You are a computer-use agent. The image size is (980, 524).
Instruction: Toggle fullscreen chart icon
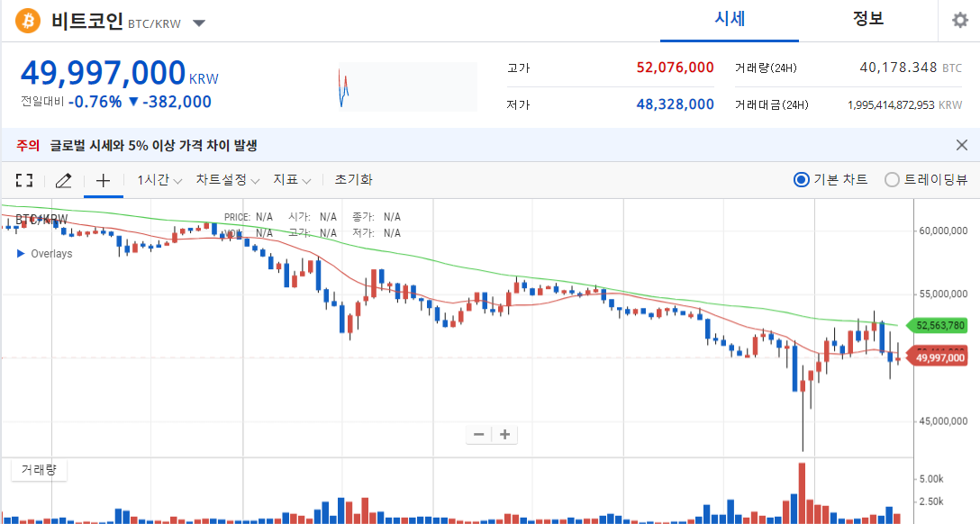(24, 180)
